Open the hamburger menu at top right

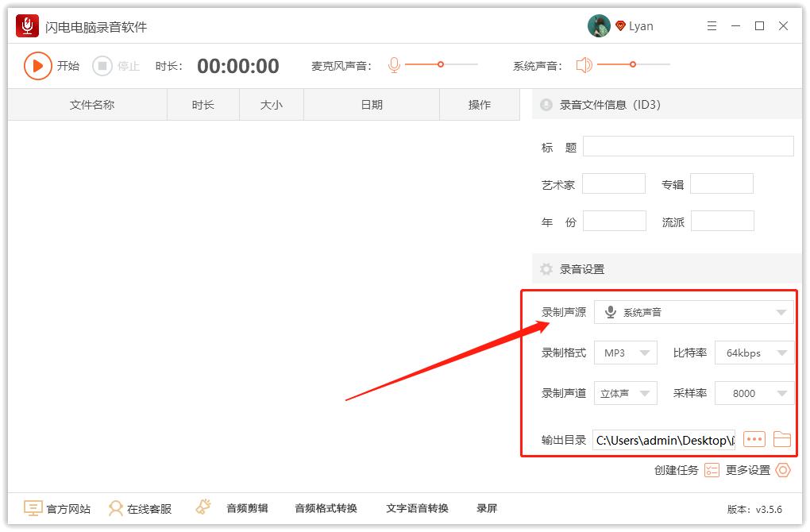(x=712, y=25)
